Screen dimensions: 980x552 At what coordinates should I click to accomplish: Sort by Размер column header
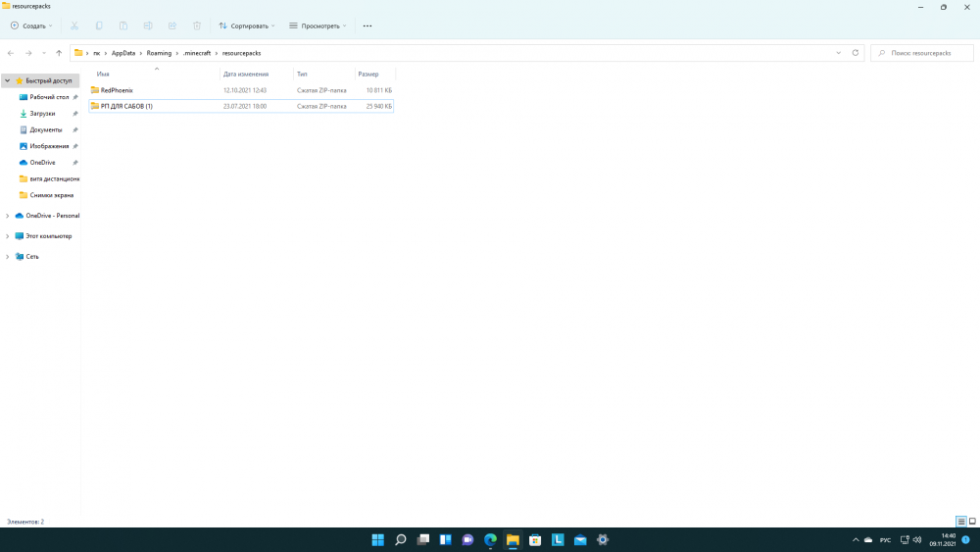click(374, 74)
